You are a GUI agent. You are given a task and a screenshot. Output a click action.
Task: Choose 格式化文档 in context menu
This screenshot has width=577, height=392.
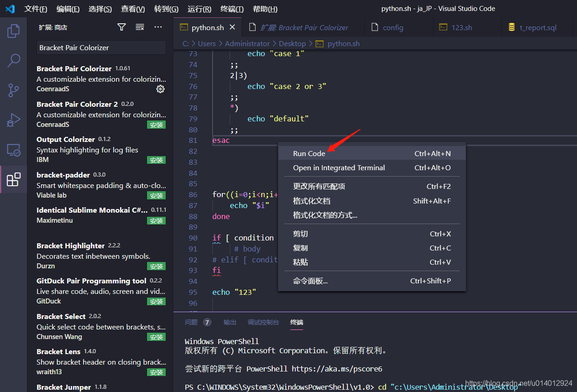[x=372, y=201]
